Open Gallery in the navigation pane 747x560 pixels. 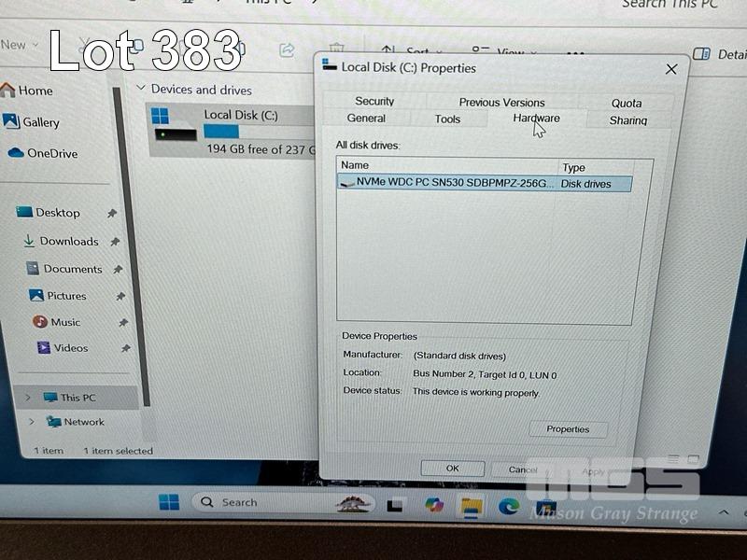(40, 122)
